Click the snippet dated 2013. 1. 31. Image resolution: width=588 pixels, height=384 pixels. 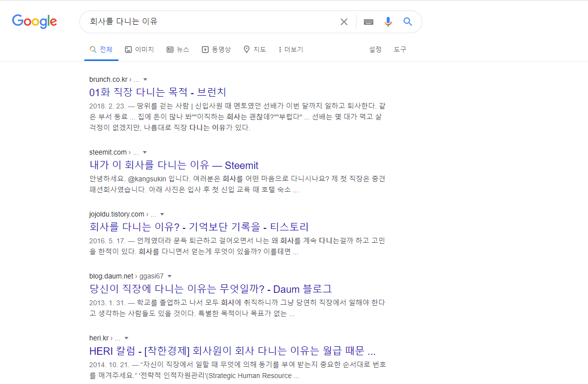pos(237,308)
